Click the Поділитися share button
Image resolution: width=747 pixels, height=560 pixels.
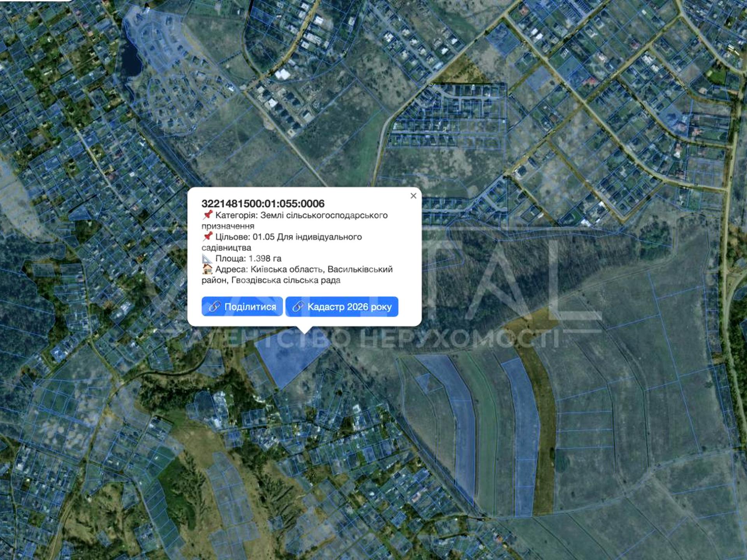[242, 306]
